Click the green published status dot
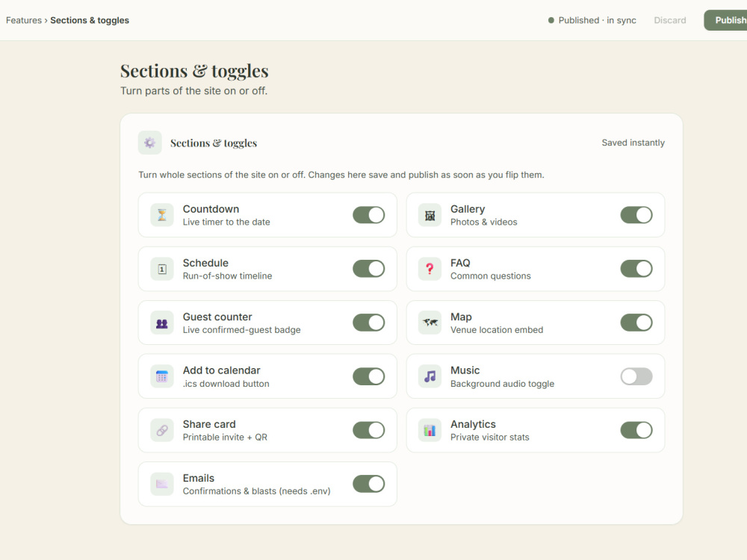 click(551, 20)
